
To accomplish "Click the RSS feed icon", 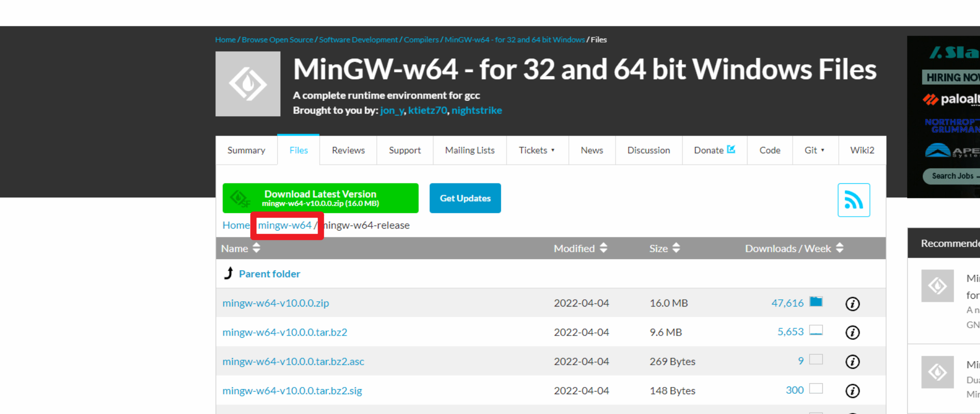I will coord(853,200).
